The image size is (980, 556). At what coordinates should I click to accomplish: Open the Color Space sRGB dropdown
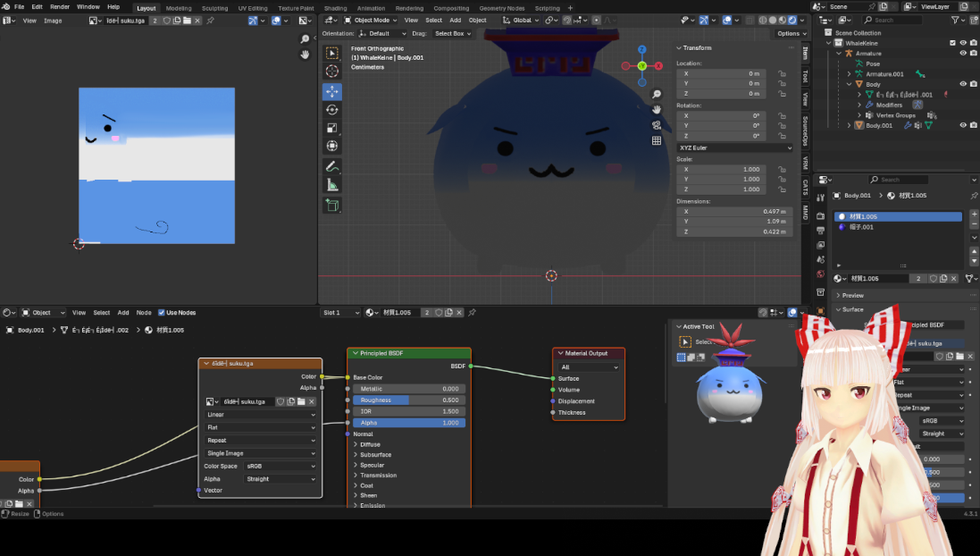281,467
